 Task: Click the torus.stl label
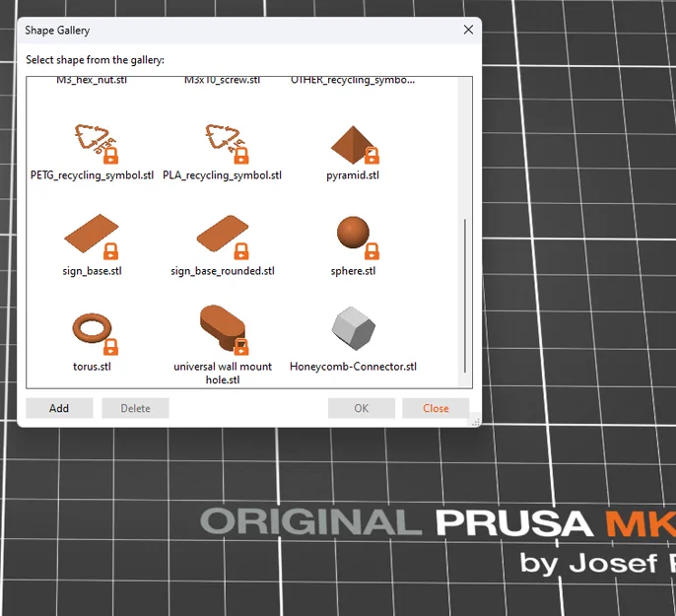click(92, 367)
